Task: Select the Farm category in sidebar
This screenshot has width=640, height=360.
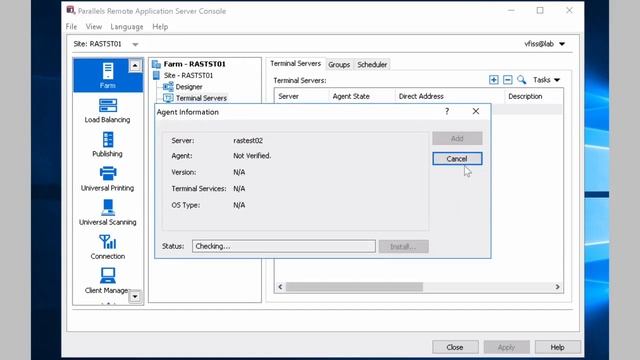Action: pyautogui.click(x=108, y=76)
